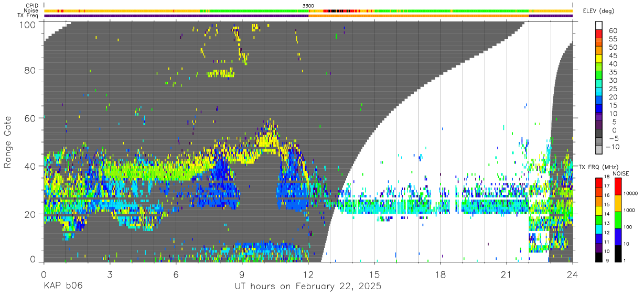
Task: Click the dark gray band between elevation 0 and -5
Action: (x=599, y=134)
